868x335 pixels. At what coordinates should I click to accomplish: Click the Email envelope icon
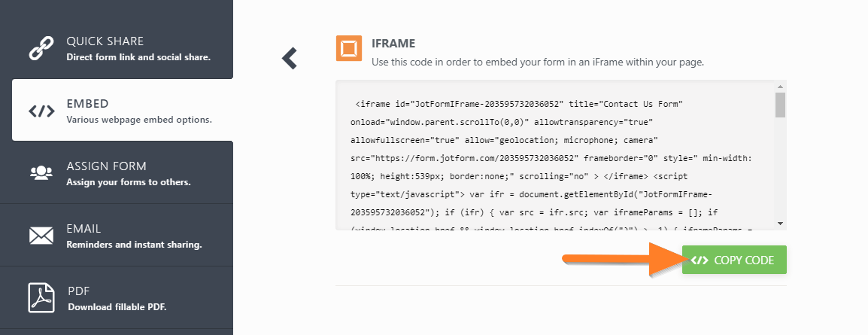pyautogui.click(x=41, y=236)
